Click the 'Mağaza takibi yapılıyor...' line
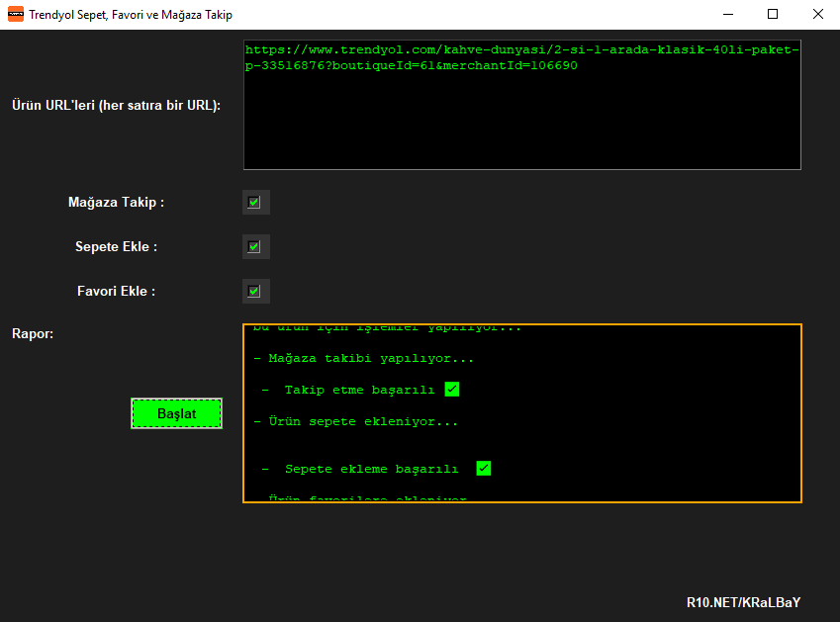 click(x=364, y=358)
